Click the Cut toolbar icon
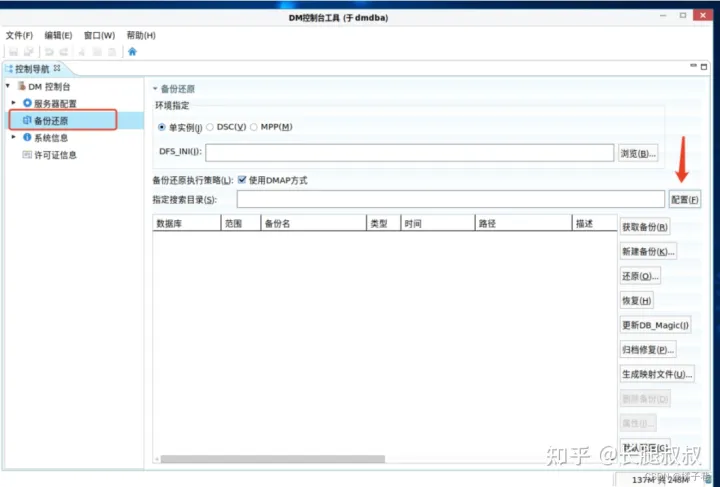Screen dimensions: 720x487 point(82,52)
